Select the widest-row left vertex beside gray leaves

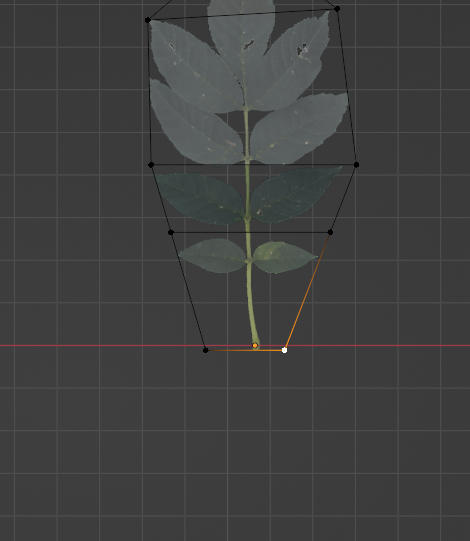151,165
